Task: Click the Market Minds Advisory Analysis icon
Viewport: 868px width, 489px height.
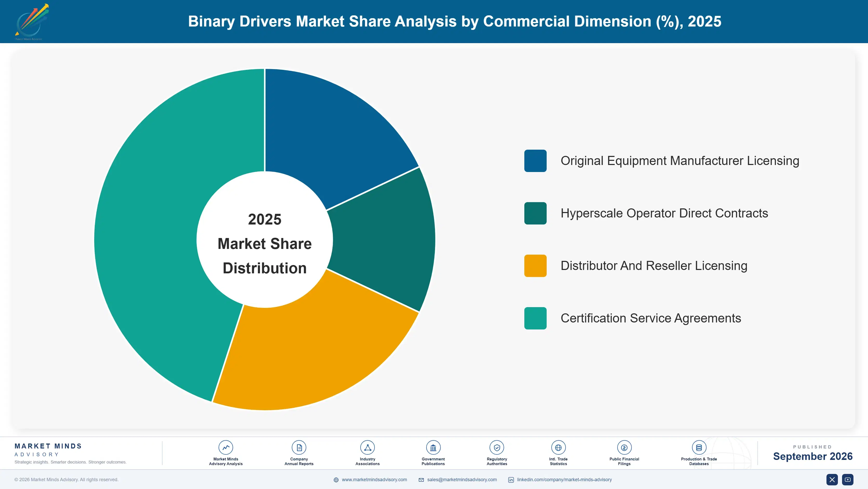Action: (x=225, y=447)
